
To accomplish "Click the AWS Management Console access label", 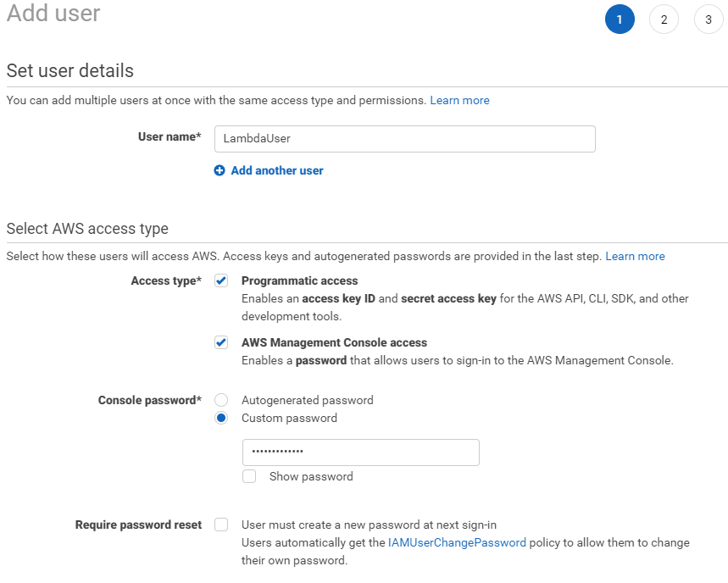I will coord(334,342).
